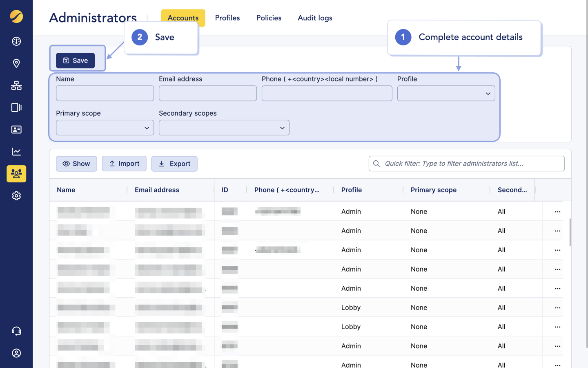This screenshot has width=588, height=368.
Task: Select the location pin icon in the sidebar
Action: coord(16,63)
